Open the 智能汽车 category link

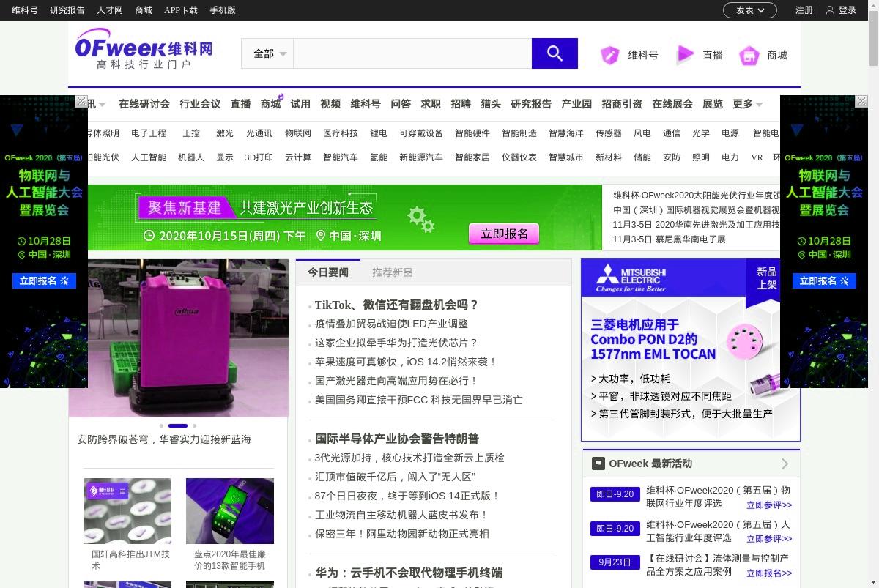[341, 157]
